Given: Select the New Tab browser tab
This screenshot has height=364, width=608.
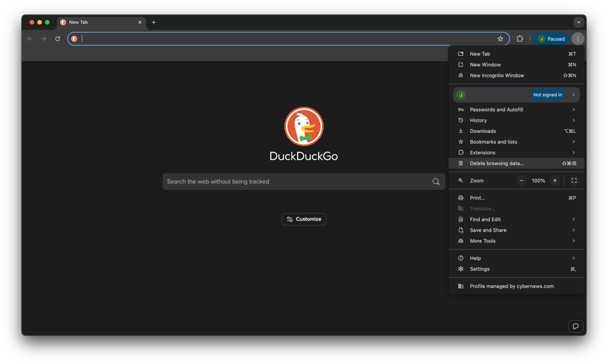Looking at the screenshot, I should coord(101,23).
